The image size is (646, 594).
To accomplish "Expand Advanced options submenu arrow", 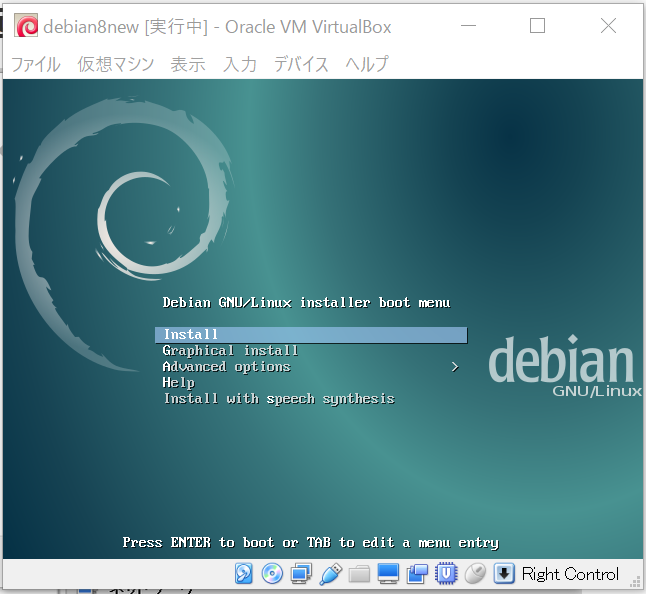I will 455,367.
